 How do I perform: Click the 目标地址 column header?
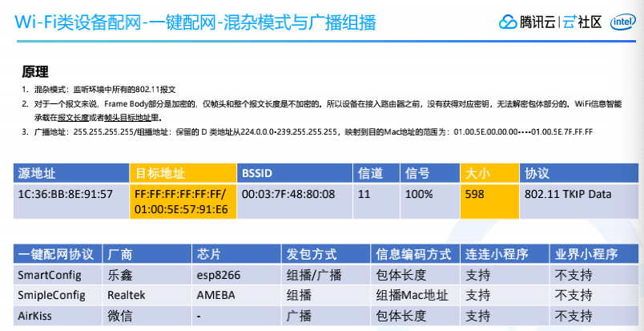coord(183,173)
